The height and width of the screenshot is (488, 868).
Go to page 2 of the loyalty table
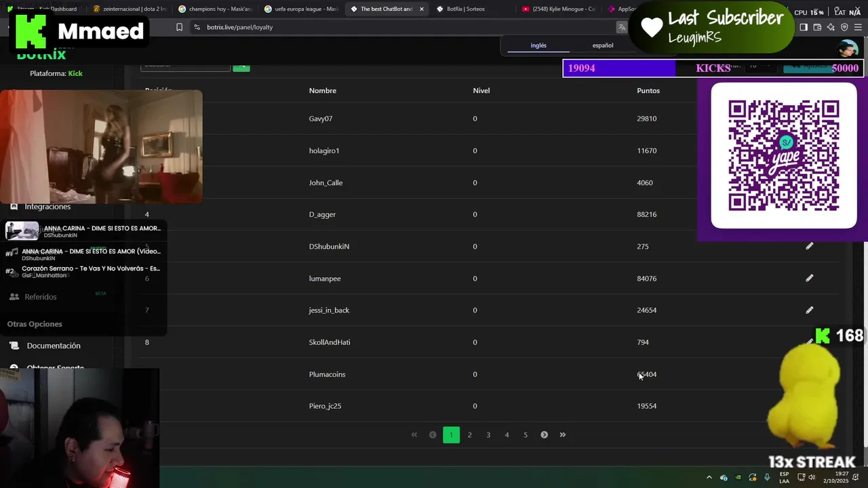coord(469,434)
